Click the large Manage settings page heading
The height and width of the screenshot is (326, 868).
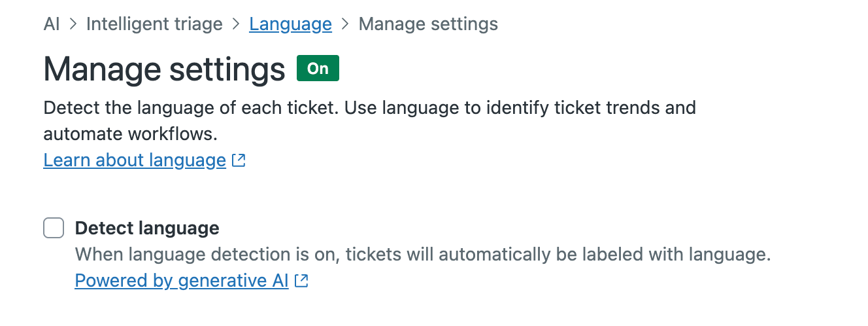165,69
